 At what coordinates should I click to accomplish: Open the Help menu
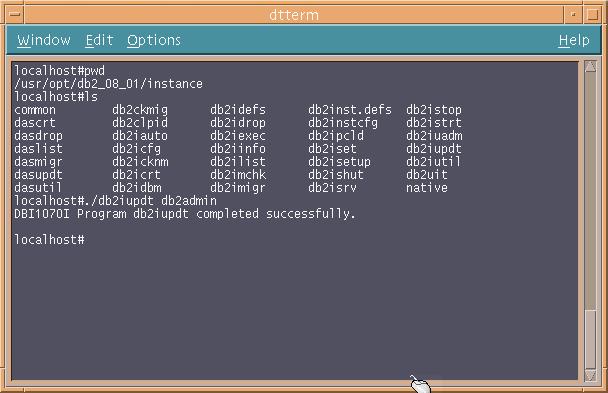(x=574, y=40)
